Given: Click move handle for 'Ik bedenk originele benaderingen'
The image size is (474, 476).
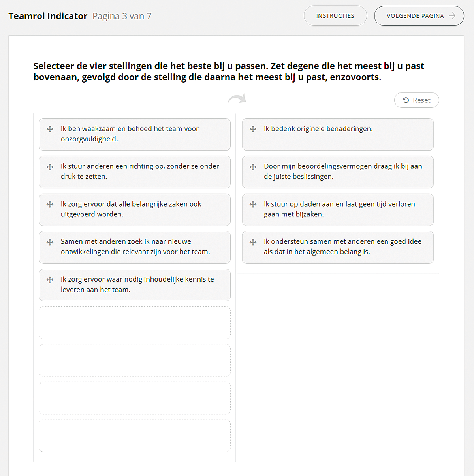Looking at the screenshot, I should [x=253, y=129].
